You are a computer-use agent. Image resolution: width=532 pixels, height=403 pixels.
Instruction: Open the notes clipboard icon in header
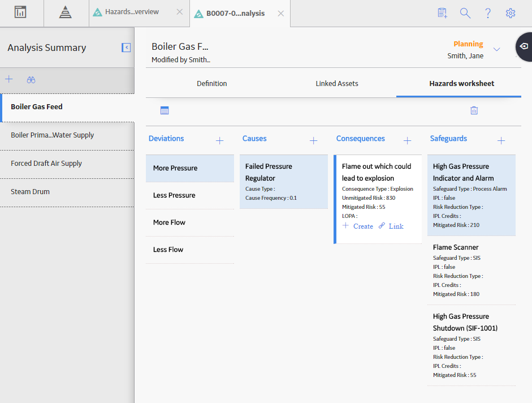click(x=443, y=13)
